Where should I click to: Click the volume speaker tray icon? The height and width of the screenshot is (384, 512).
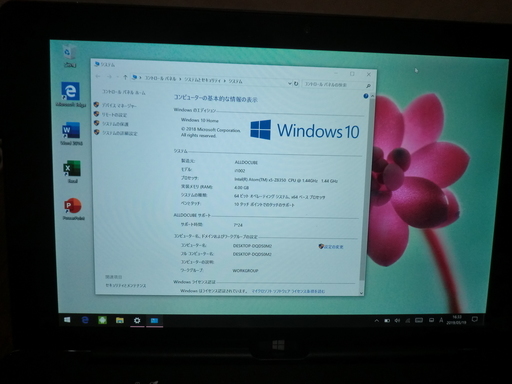coord(397,320)
